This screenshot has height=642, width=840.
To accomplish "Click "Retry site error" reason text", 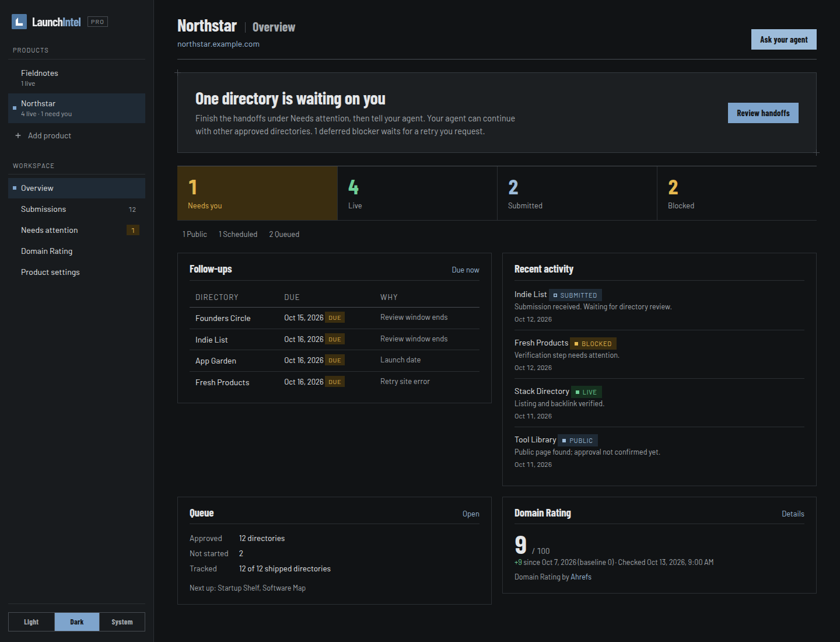I will tap(405, 382).
